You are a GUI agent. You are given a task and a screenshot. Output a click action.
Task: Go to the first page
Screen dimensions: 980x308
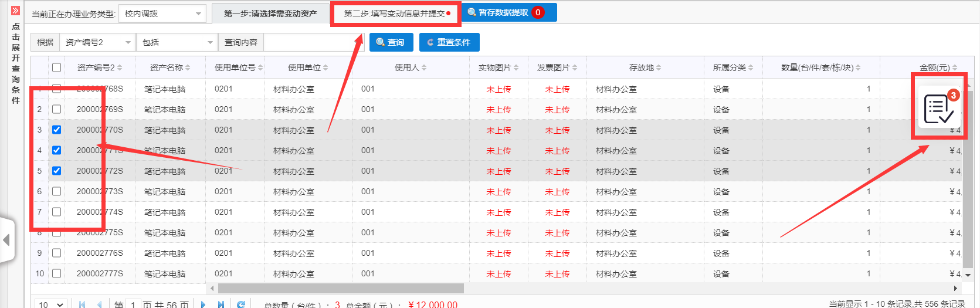[82, 304]
